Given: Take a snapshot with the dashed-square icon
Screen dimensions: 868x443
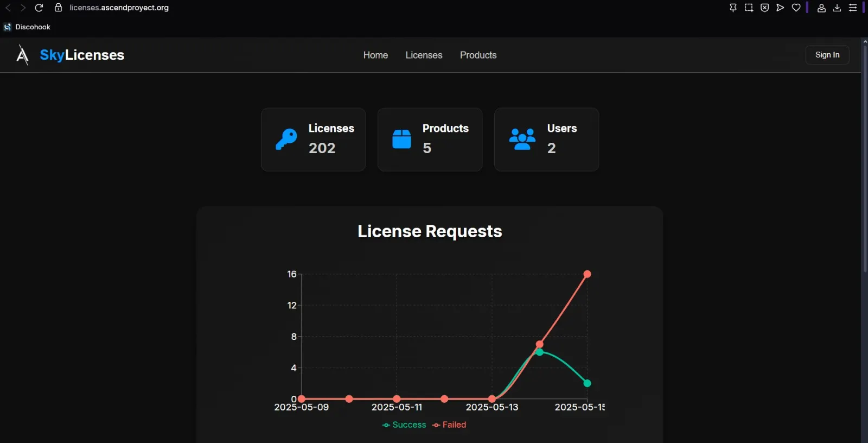Looking at the screenshot, I should (x=749, y=8).
